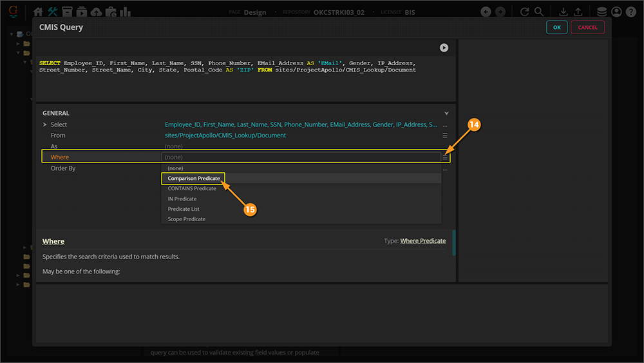Viewport: 644px width, 363px height.
Task: Open the user account icon
Action: click(x=616, y=12)
